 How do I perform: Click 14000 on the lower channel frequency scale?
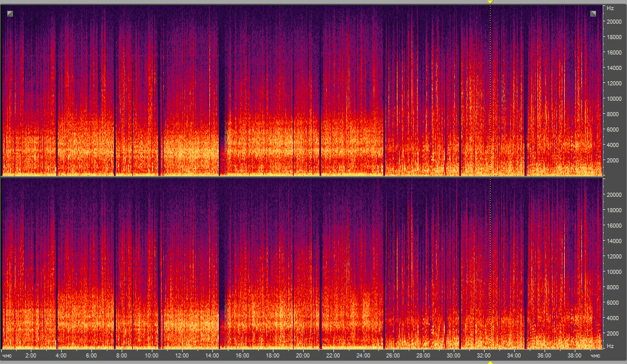coord(614,241)
